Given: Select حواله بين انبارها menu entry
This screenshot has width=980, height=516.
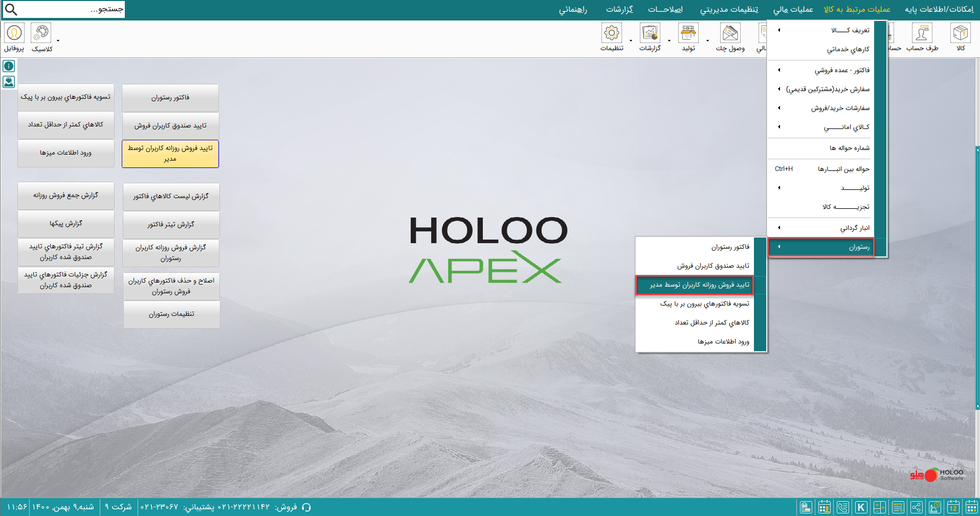Looking at the screenshot, I should (x=821, y=169).
